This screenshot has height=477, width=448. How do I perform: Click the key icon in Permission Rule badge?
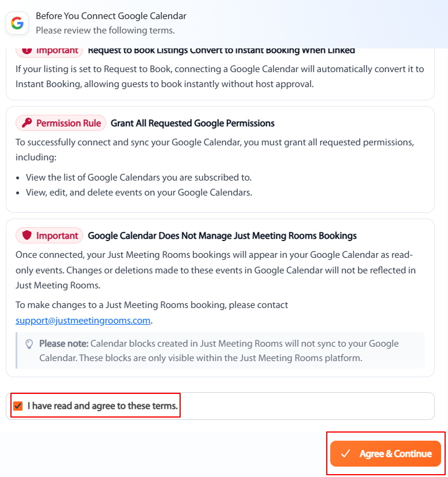tap(27, 123)
